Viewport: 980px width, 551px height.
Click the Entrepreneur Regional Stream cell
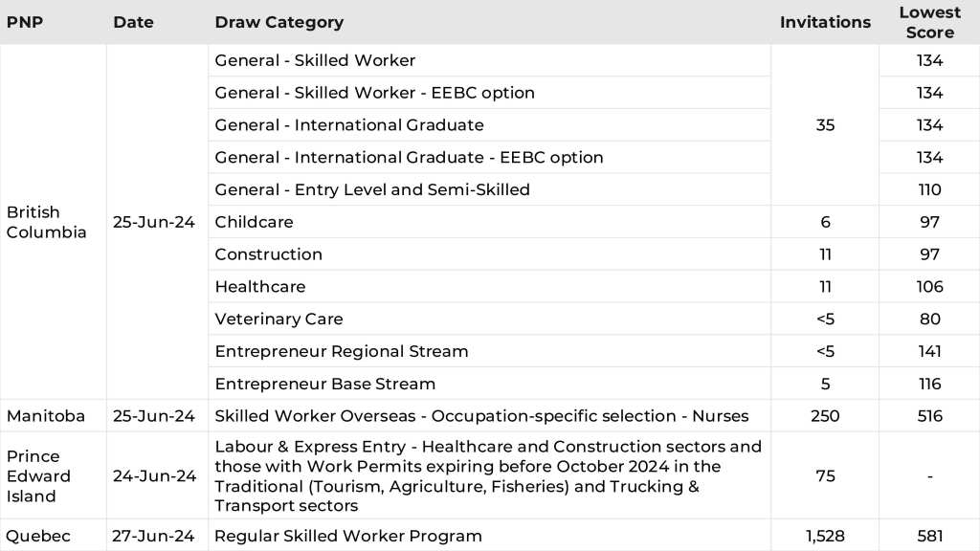pos(342,351)
